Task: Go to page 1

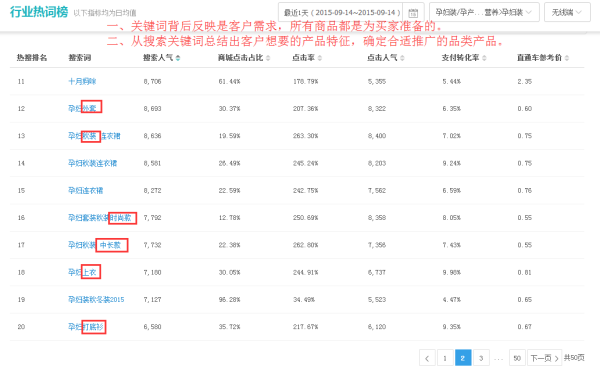Action: pyautogui.click(x=445, y=358)
